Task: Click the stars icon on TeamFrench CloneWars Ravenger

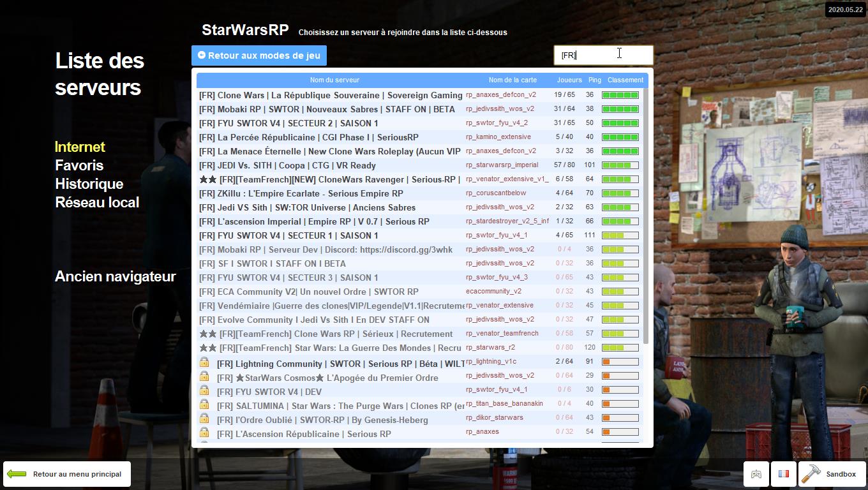Action: pyautogui.click(x=208, y=180)
